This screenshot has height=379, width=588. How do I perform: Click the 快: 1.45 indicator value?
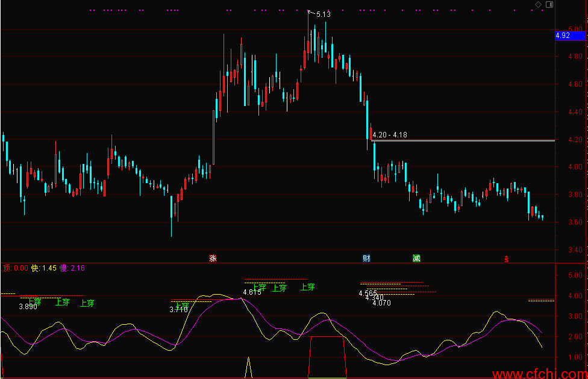tap(44, 268)
